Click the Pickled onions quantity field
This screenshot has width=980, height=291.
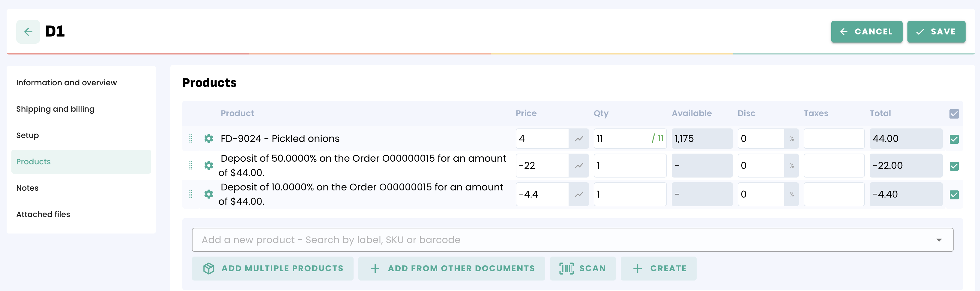point(622,139)
